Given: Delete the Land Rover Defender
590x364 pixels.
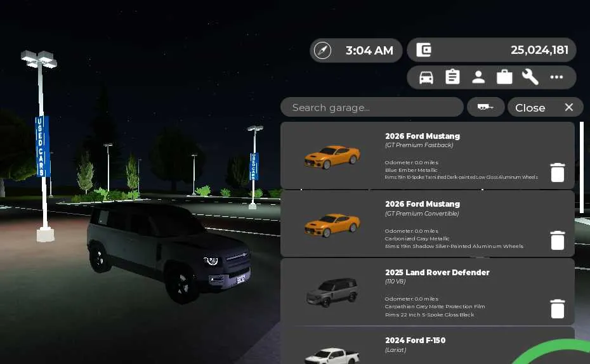Looking at the screenshot, I should coord(557,309).
